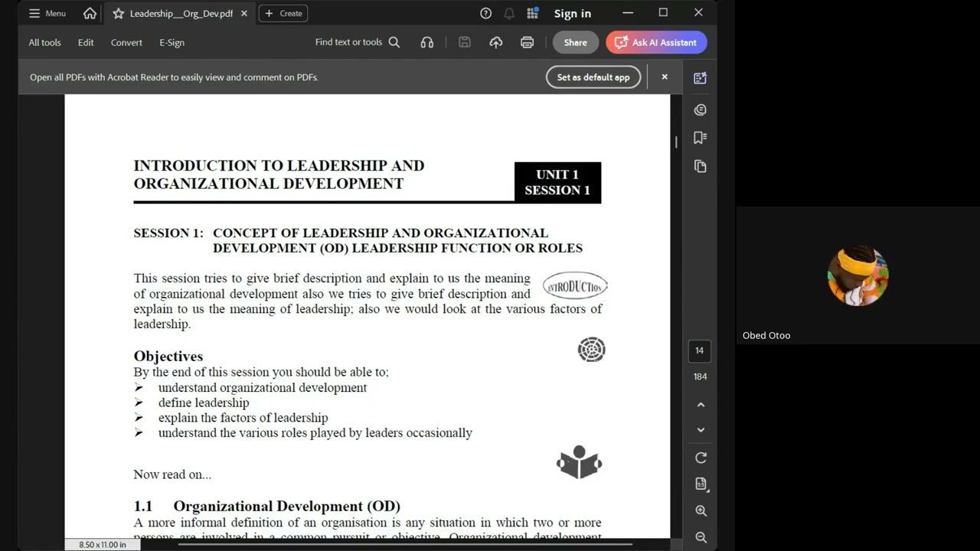Click the 'Now read on...' text
The image size is (980, 551).
coord(172,474)
